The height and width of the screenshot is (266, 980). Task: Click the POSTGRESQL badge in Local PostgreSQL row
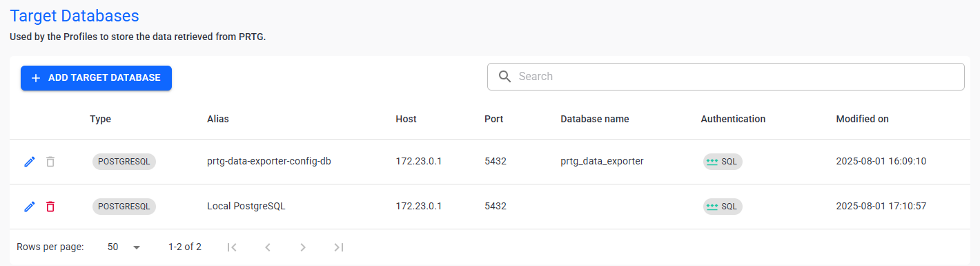pyautogui.click(x=124, y=206)
